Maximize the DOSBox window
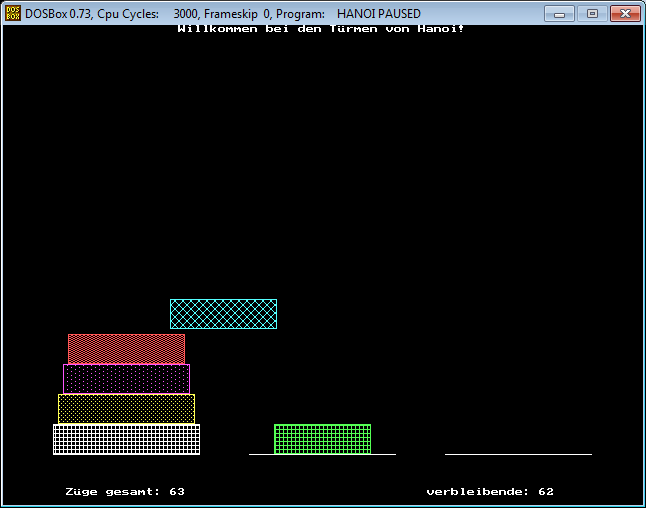646x508 pixels. click(x=591, y=14)
